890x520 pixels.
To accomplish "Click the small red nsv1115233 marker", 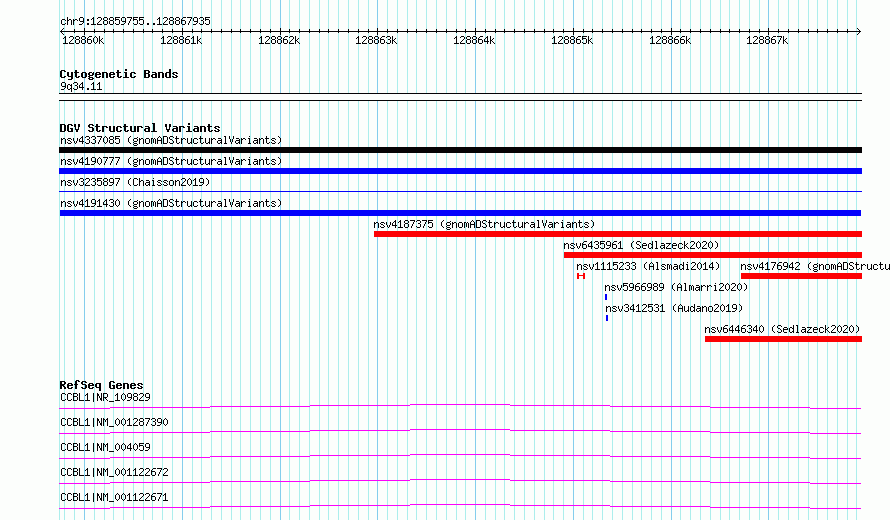I will [581, 276].
